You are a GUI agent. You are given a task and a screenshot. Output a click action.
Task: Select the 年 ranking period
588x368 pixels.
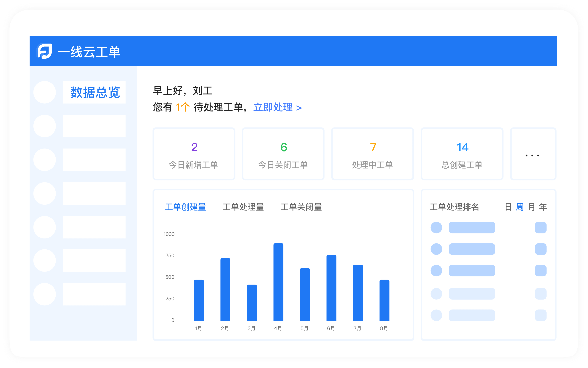(543, 207)
